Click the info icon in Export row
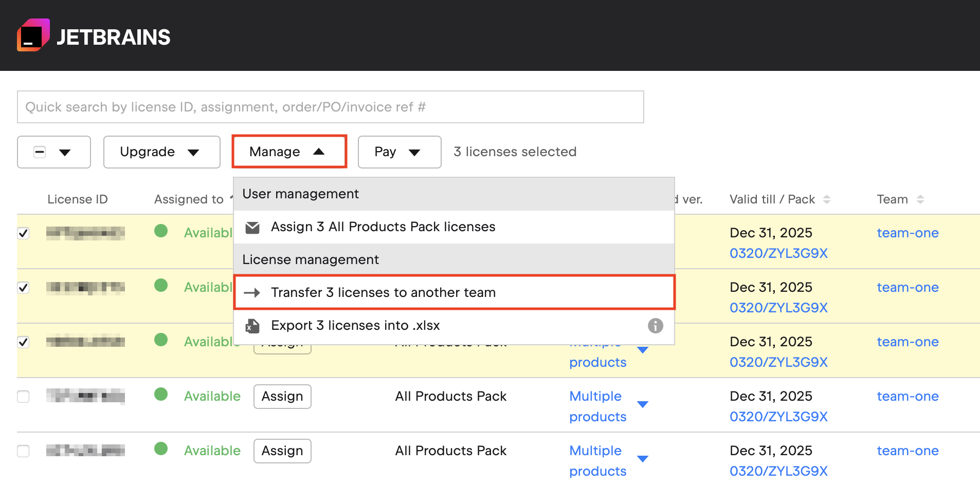980x486 pixels. pos(655,326)
